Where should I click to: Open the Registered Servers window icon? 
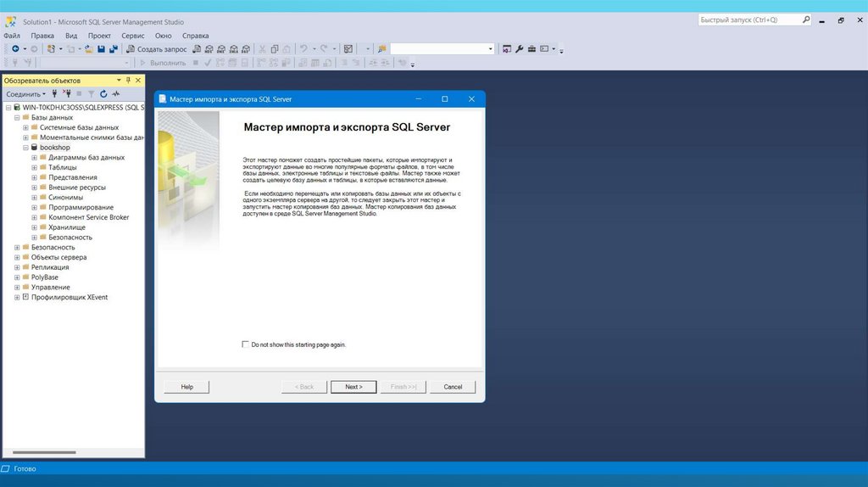point(507,48)
